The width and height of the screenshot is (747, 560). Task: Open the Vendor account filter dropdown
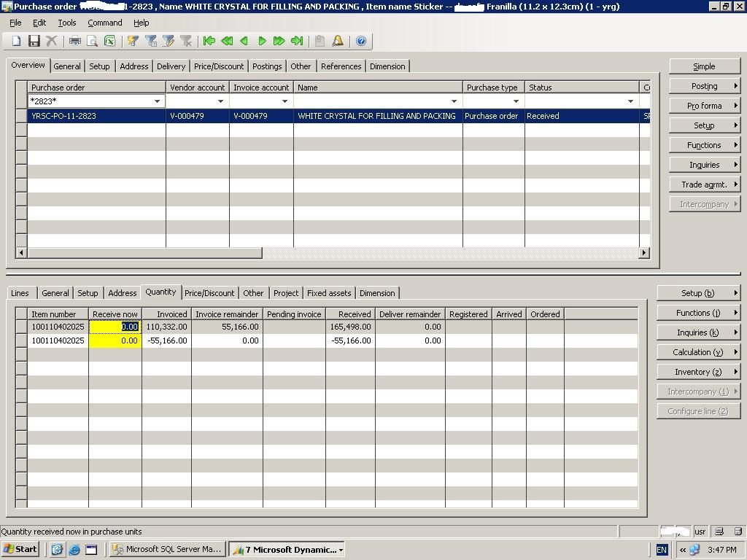click(x=220, y=101)
